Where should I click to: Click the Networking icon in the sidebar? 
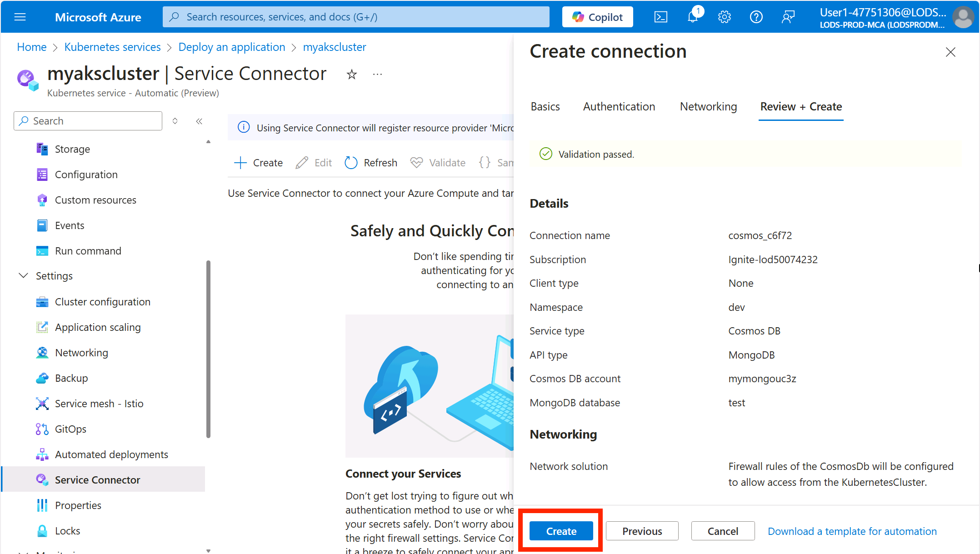point(42,353)
